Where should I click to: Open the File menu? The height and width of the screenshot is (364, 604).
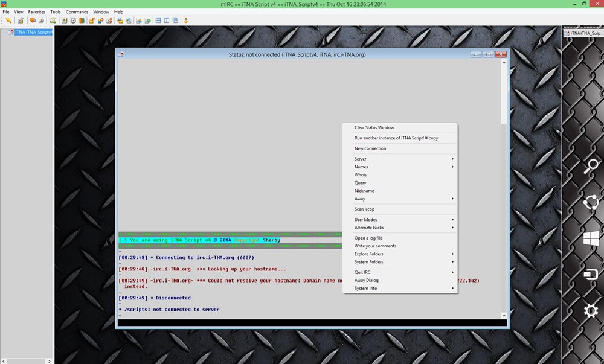click(x=6, y=12)
